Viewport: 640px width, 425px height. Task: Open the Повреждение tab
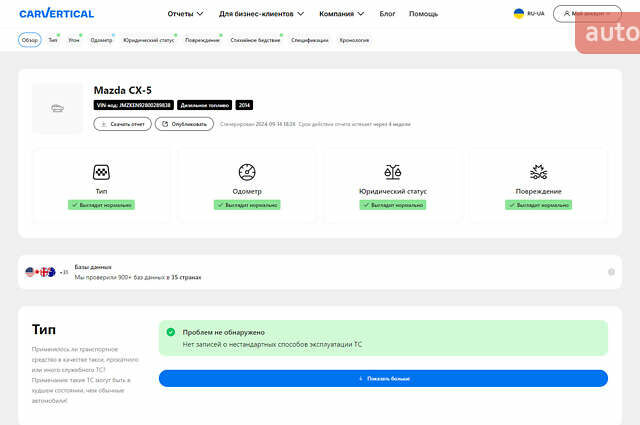(x=202, y=40)
